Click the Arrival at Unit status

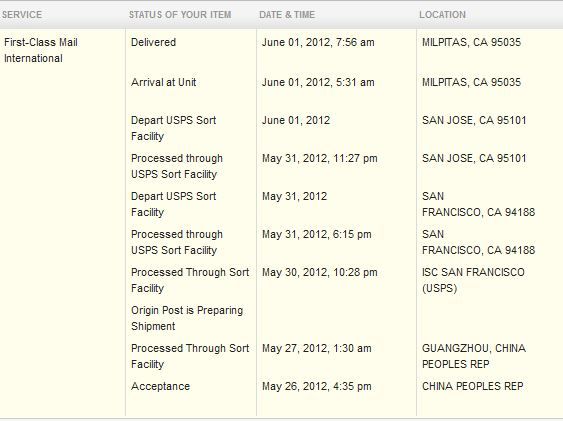[x=163, y=82]
